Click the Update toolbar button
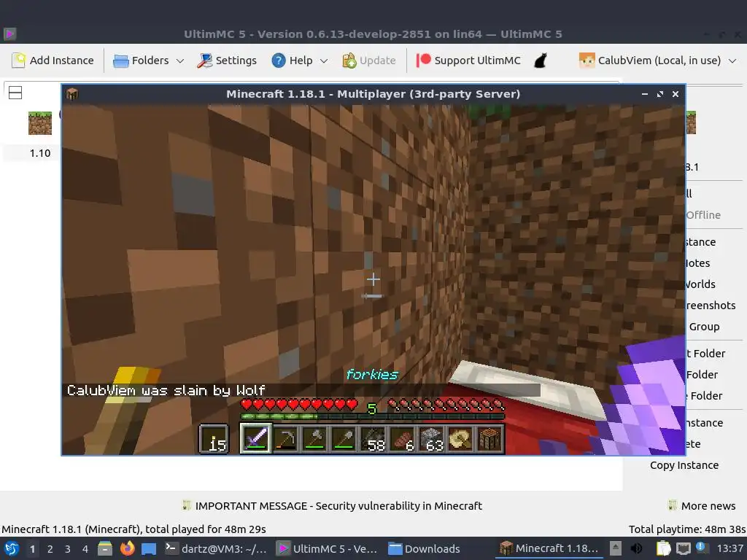 point(369,61)
